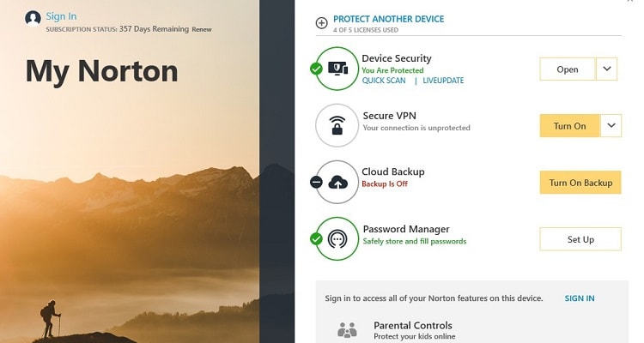
Task: Click the LIVEUPDATE link
Action: pos(443,81)
